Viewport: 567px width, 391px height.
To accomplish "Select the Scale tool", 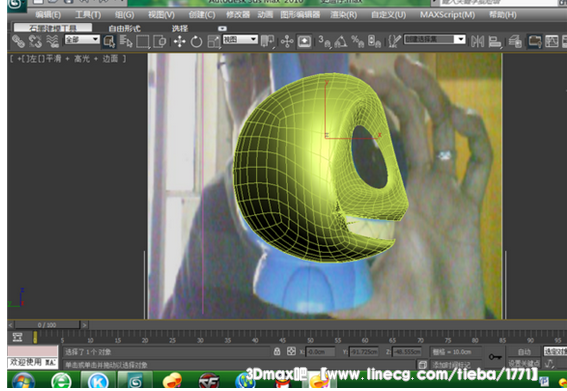I will 214,42.
